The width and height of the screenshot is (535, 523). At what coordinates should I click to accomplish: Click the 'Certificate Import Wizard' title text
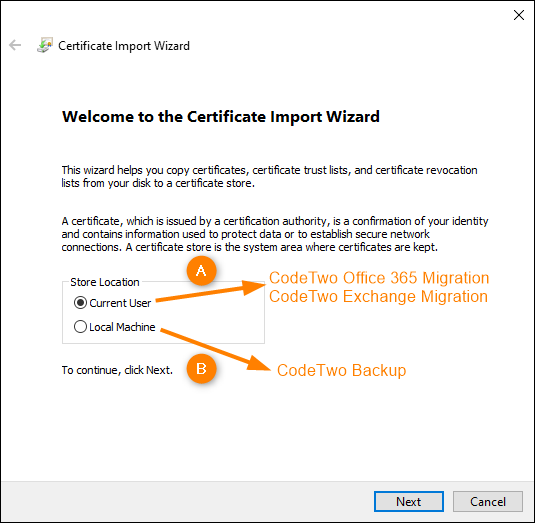124,46
